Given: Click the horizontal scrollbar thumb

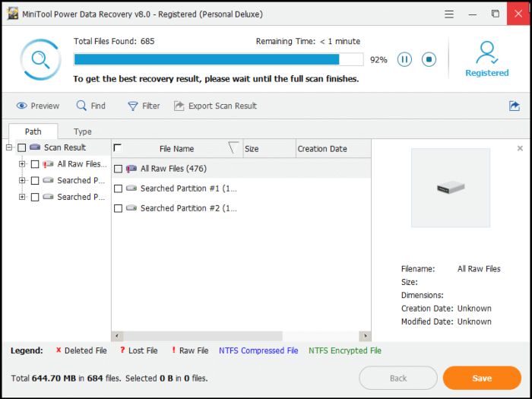Looking at the screenshot, I should tap(203, 336).
